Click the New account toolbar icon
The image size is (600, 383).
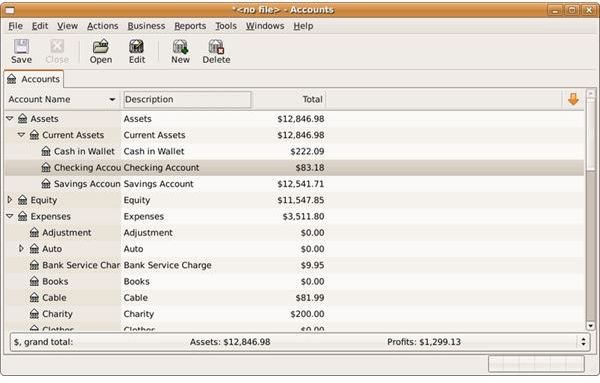coord(180,51)
